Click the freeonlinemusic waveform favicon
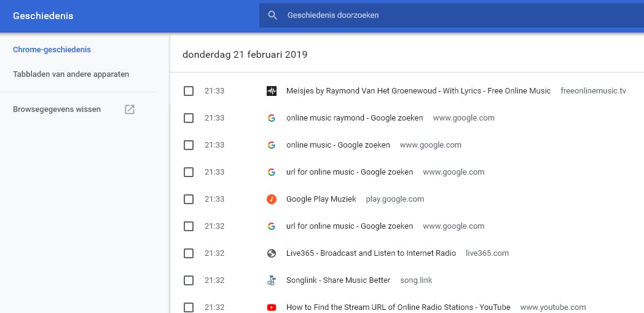The image size is (644, 313). (x=272, y=91)
